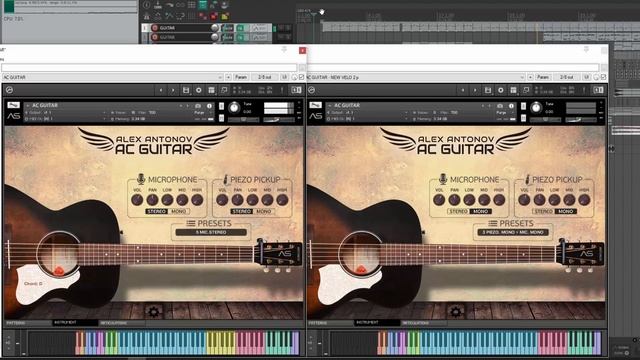Adjust the Tune knob in left instrument header
The height and width of the screenshot is (360, 640).
tap(234, 108)
